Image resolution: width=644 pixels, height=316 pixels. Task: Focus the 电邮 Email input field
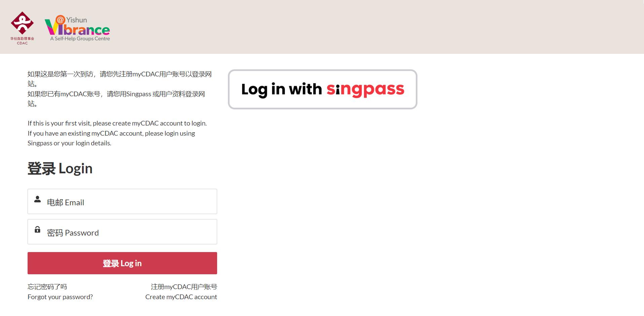pos(122,201)
